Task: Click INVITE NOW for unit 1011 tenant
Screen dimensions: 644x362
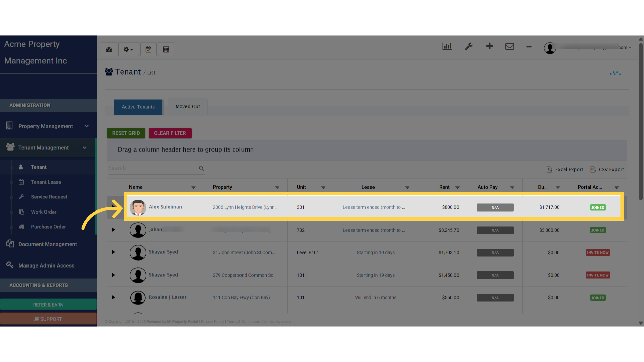Action: (598, 275)
